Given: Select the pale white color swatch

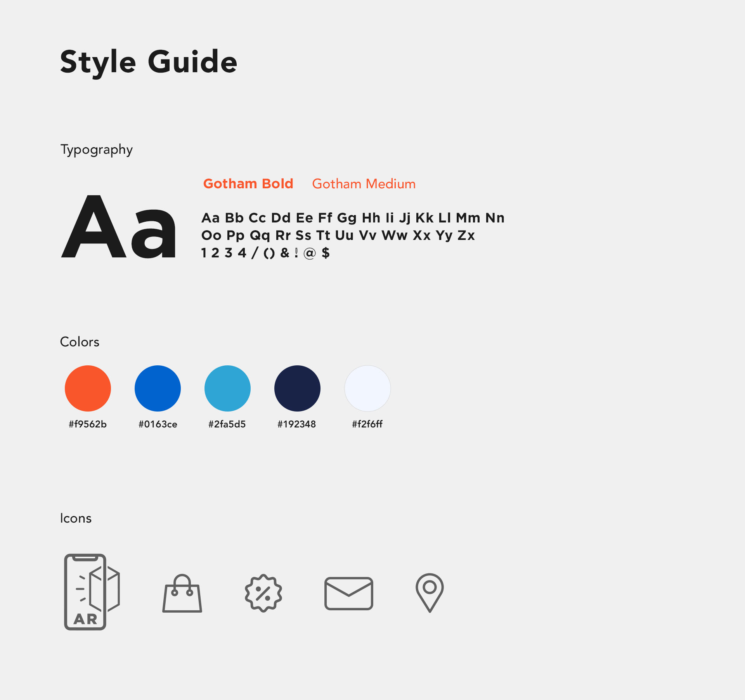Looking at the screenshot, I should 367,388.
